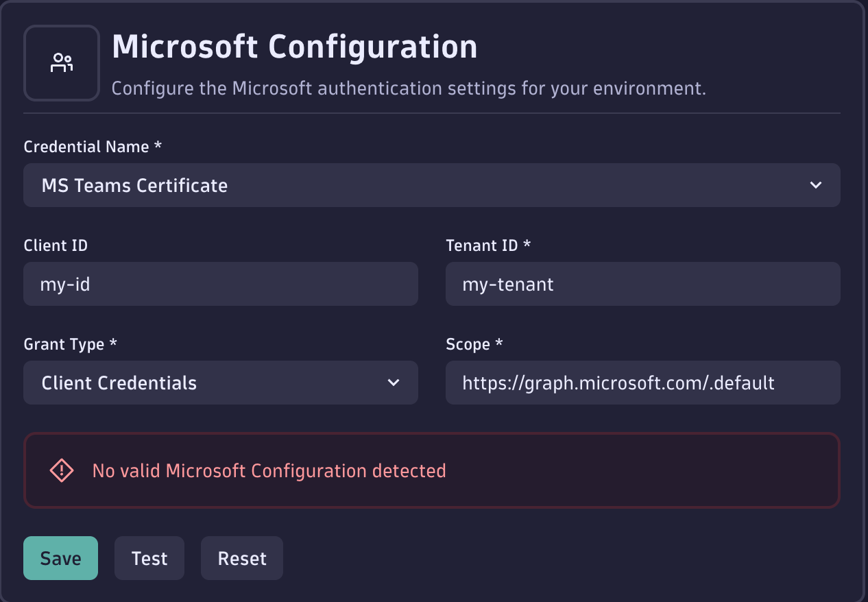The width and height of the screenshot is (868, 602).
Task: Click the Credential Name required label
Action: (x=93, y=146)
